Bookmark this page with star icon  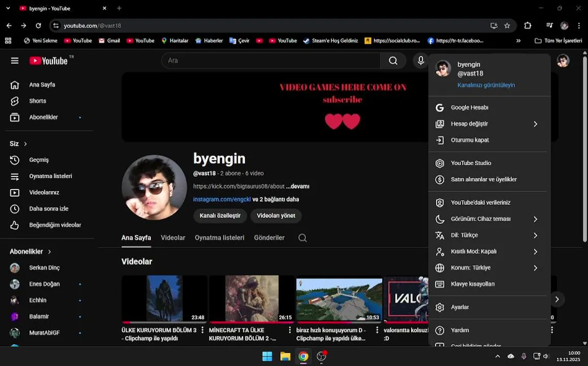[507, 25]
